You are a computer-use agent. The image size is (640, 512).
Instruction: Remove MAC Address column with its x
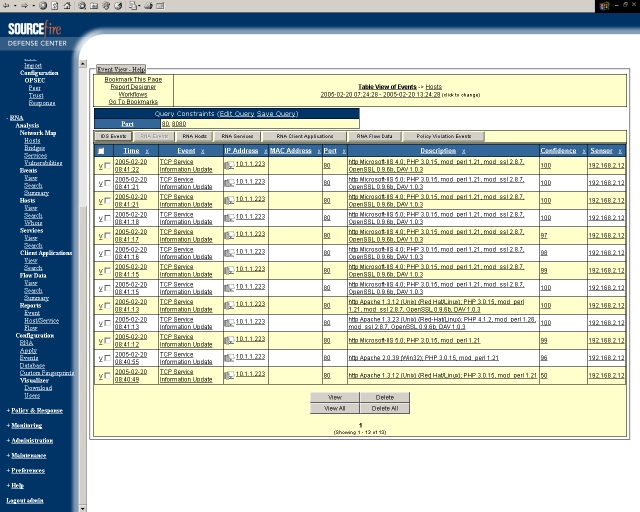pyautogui.click(x=319, y=151)
